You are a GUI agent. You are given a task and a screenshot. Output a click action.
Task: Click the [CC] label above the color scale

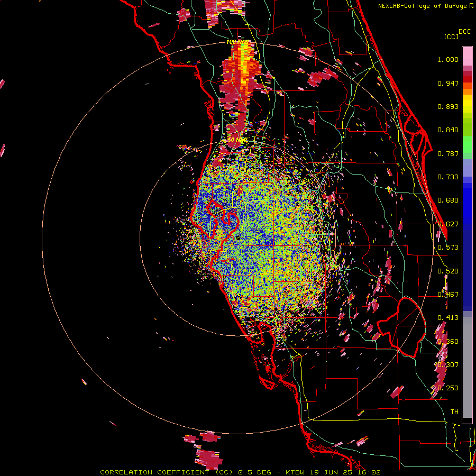tap(451, 36)
